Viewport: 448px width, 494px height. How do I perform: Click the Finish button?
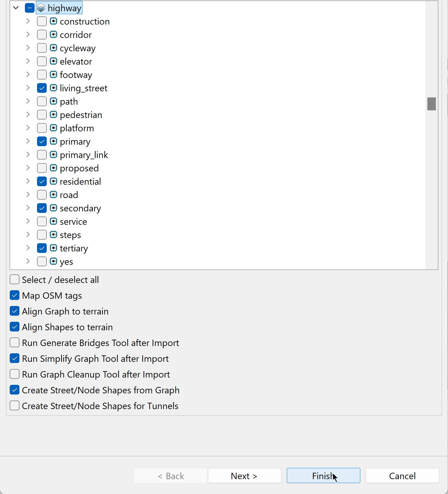323,476
